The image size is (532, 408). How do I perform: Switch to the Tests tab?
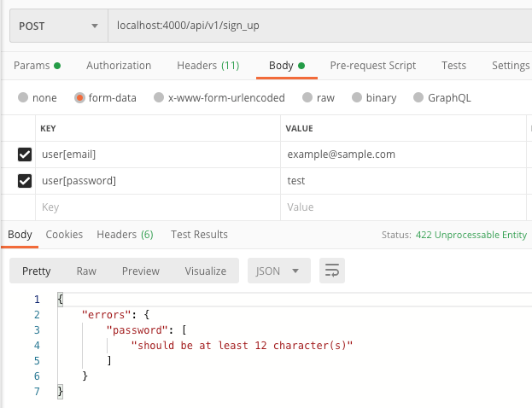[x=453, y=66]
